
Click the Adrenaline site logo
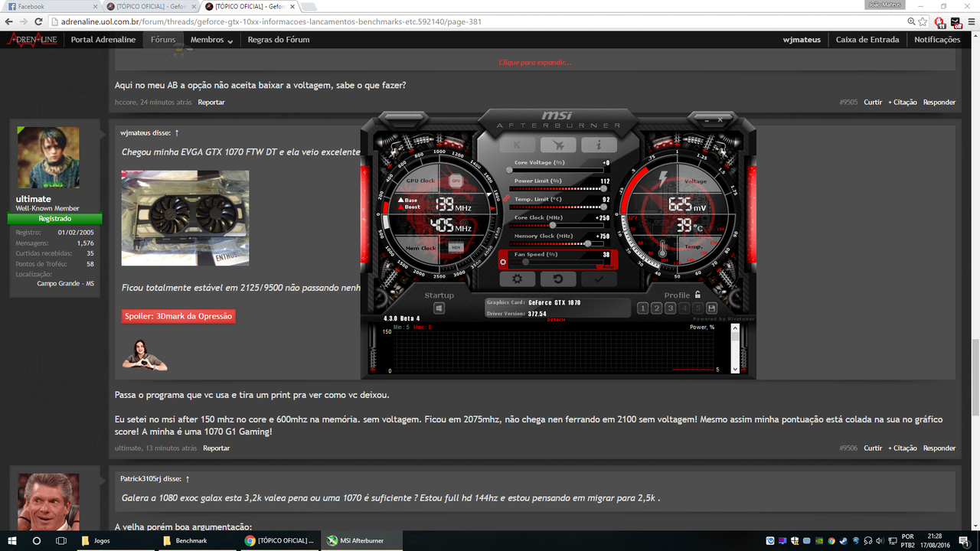(32, 39)
